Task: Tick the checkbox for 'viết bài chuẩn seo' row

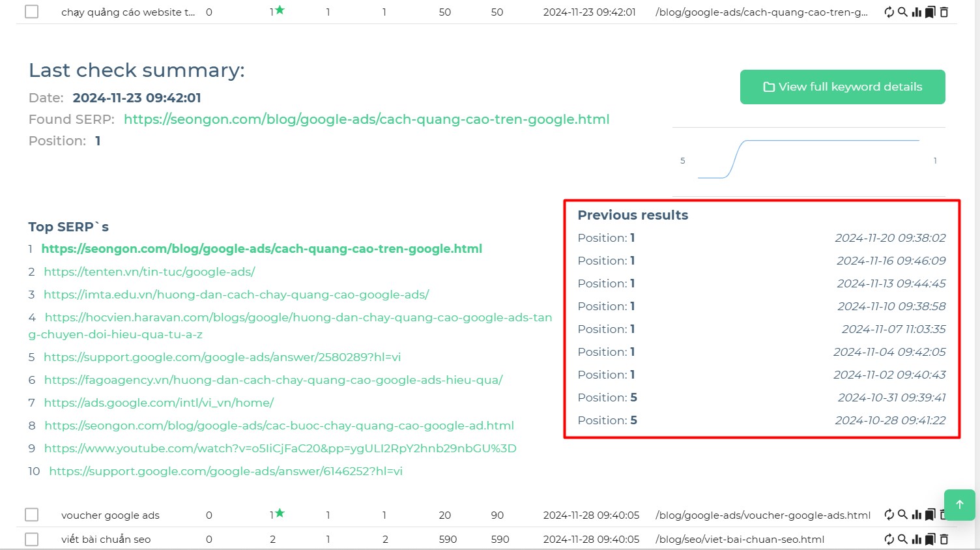Action: point(31,539)
